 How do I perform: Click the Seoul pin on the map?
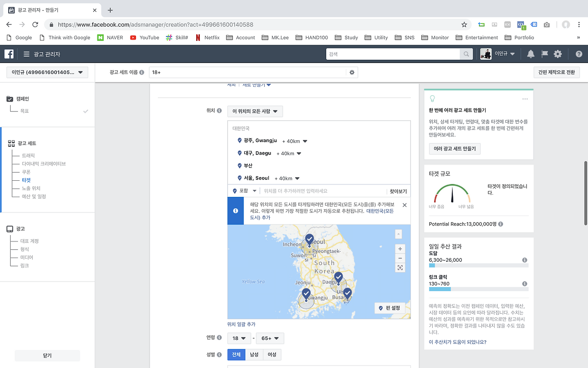coord(310,240)
